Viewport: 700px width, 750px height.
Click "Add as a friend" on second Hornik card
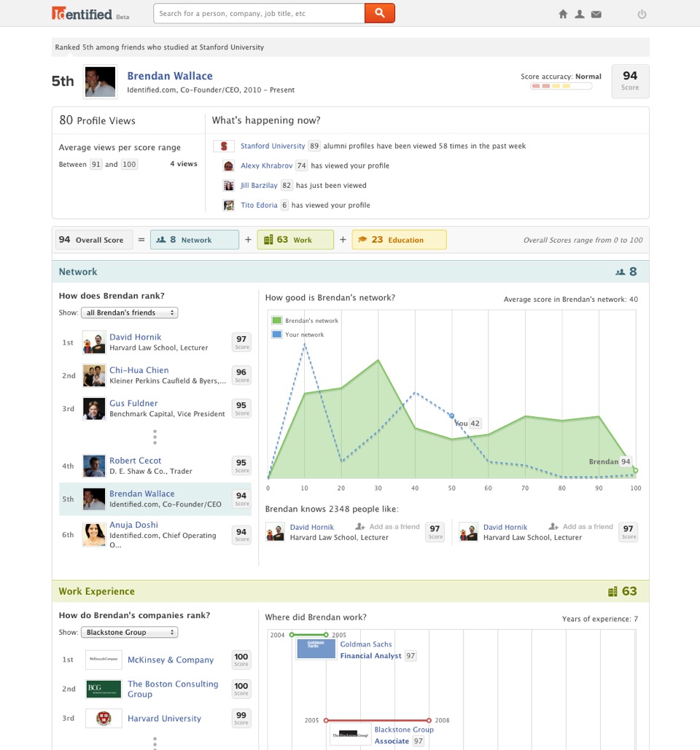pos(588,527)
